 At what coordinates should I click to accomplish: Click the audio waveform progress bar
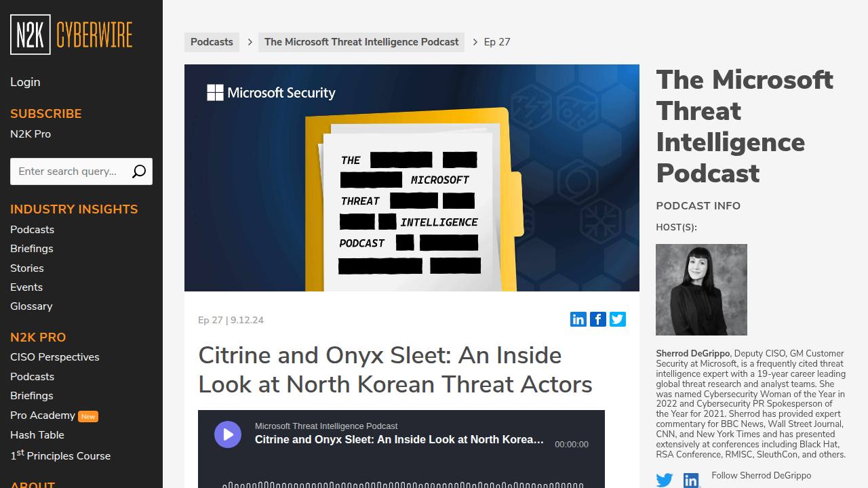pos(403,484)
